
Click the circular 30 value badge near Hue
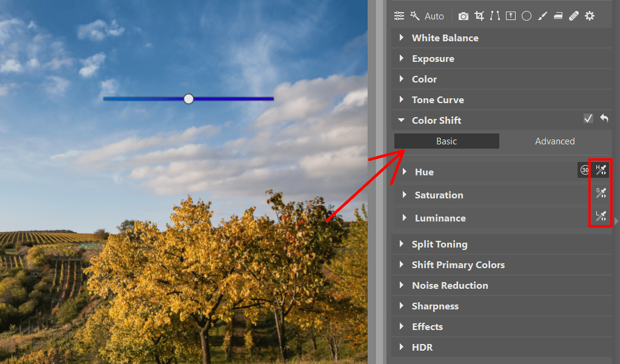pos(584,170)
